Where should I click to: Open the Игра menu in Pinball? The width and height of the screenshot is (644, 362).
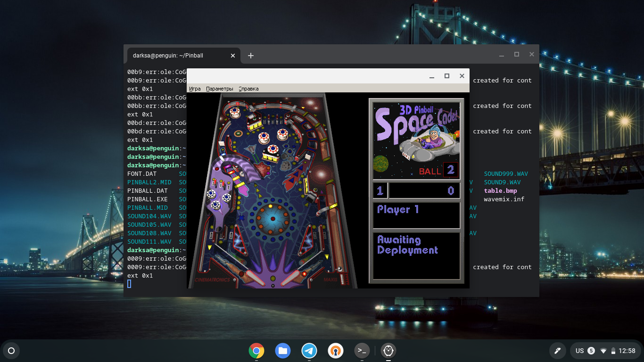pyautogui.click(x=195, y=89)
